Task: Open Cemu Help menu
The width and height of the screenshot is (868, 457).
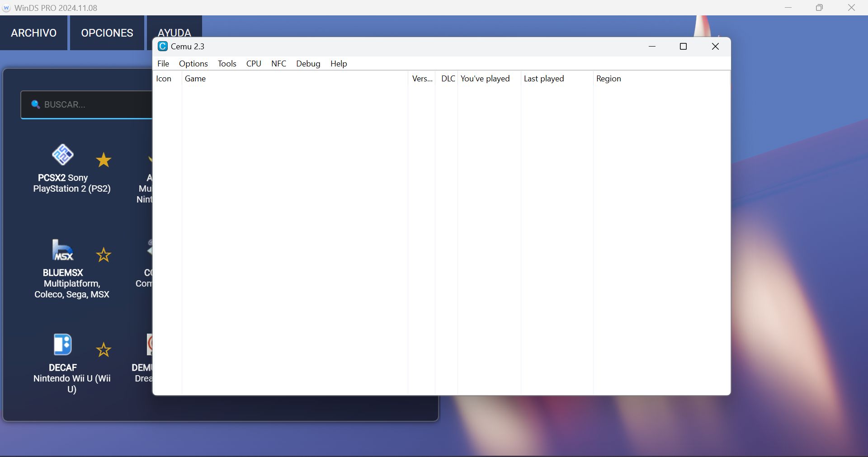Action: [x=339, y=64]
